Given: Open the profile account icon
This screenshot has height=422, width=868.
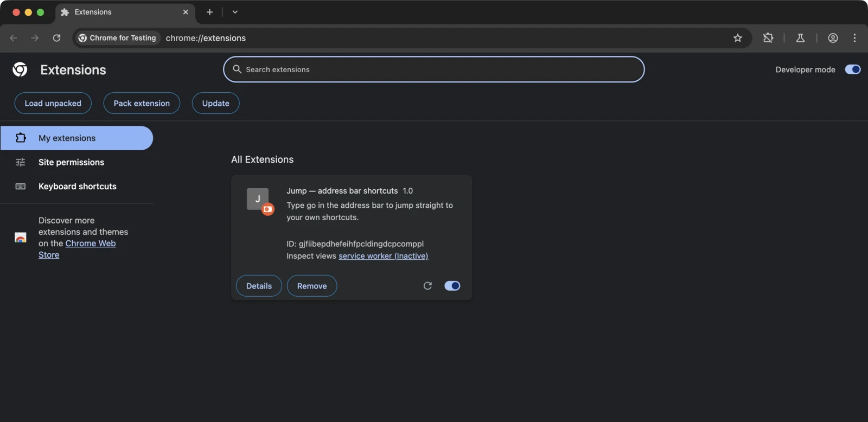Looking at the screenshot, I should pyautogui.click(x=833, y=38).
